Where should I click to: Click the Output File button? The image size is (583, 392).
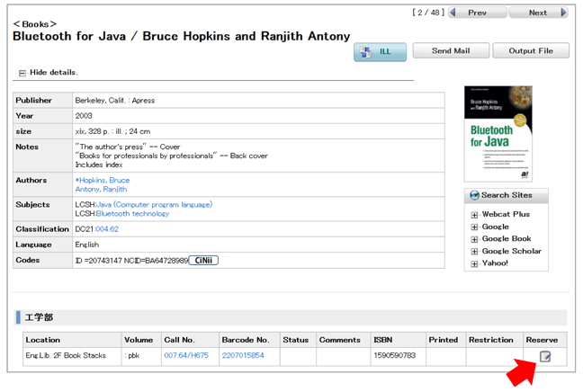coord(531,50)
